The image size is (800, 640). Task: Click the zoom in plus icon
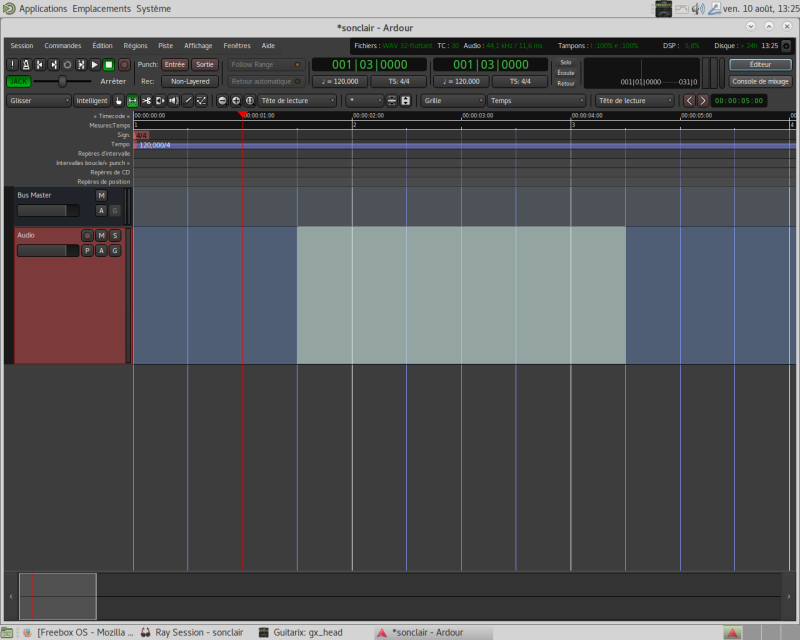236,101
